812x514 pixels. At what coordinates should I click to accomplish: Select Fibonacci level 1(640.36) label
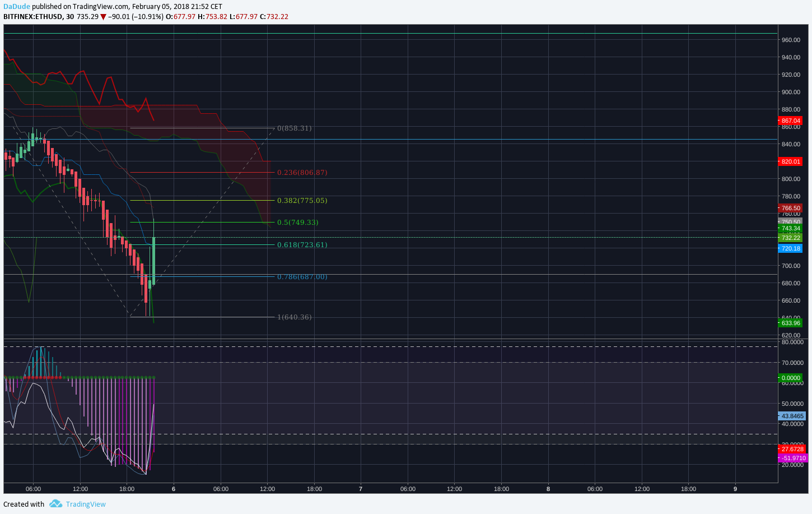295,317
